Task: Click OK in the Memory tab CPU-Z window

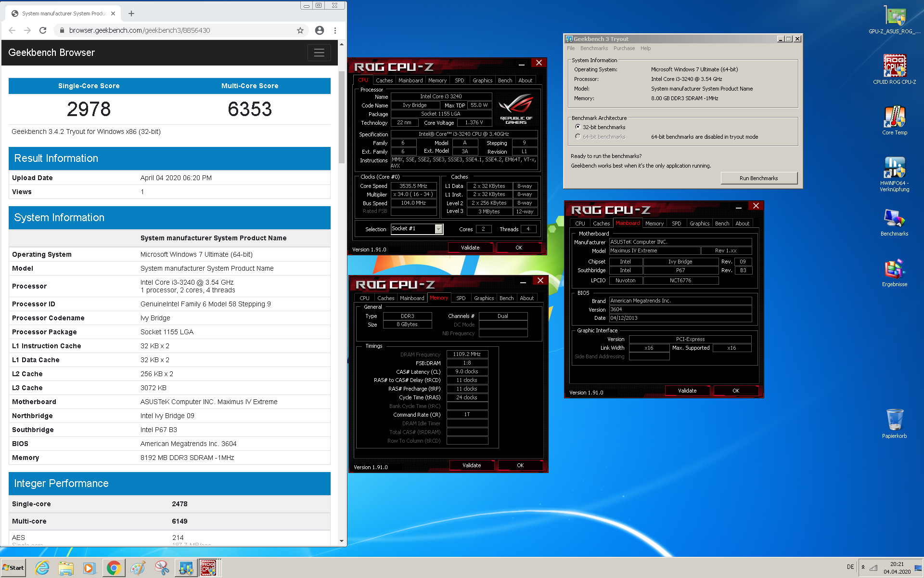Action: click(x=520, y=465)
